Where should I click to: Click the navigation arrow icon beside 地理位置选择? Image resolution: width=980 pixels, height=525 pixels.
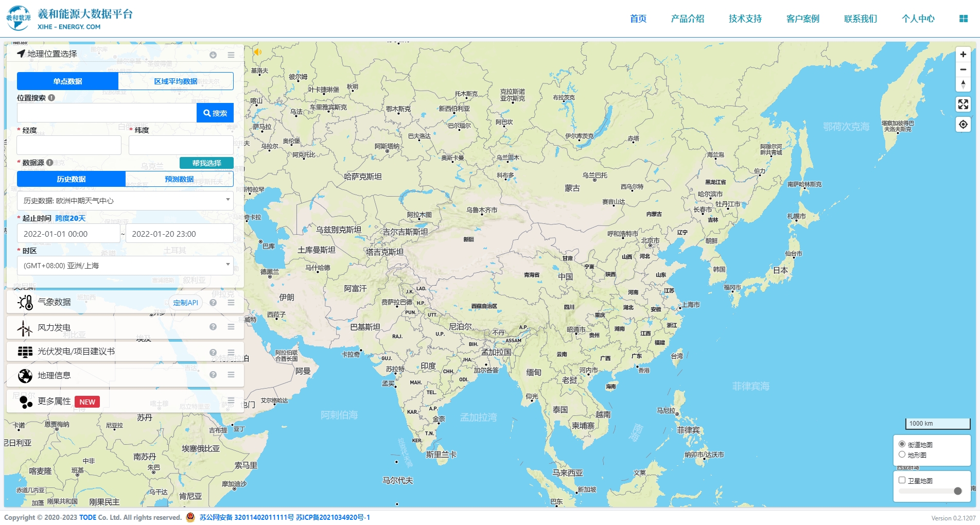pyautogui.click(x=21, y=54)
